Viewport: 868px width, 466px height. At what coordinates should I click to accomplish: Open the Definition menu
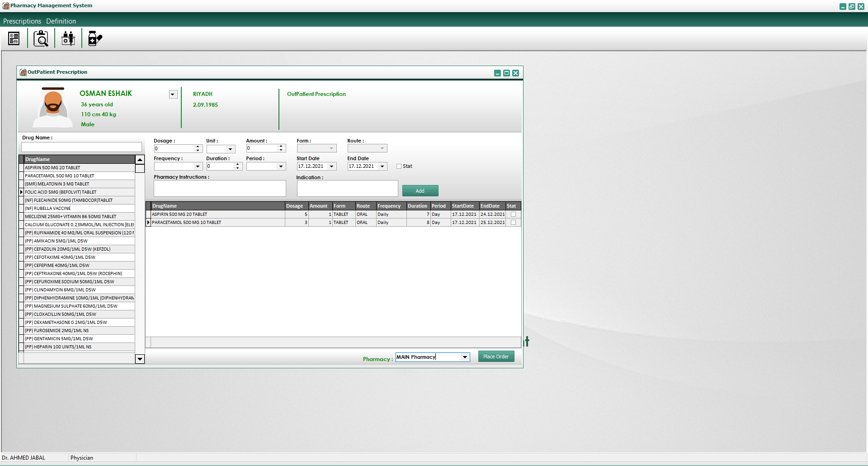click(x=61, y=21)
